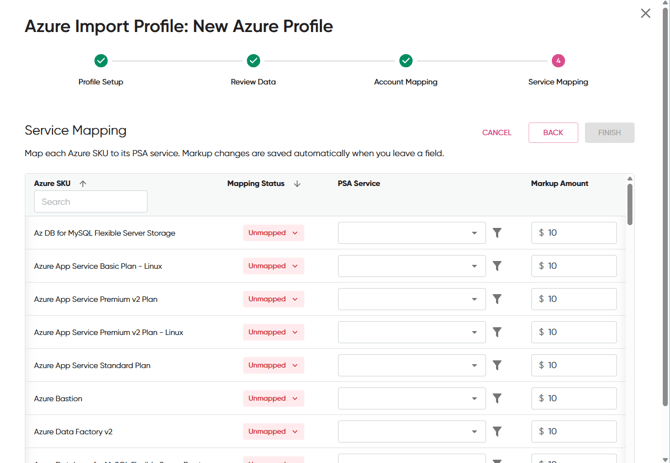Viewport: 670px width, 463px height.
Task: Open Unmapped status for Az DB for MySQL row
Action: [273, 233]
